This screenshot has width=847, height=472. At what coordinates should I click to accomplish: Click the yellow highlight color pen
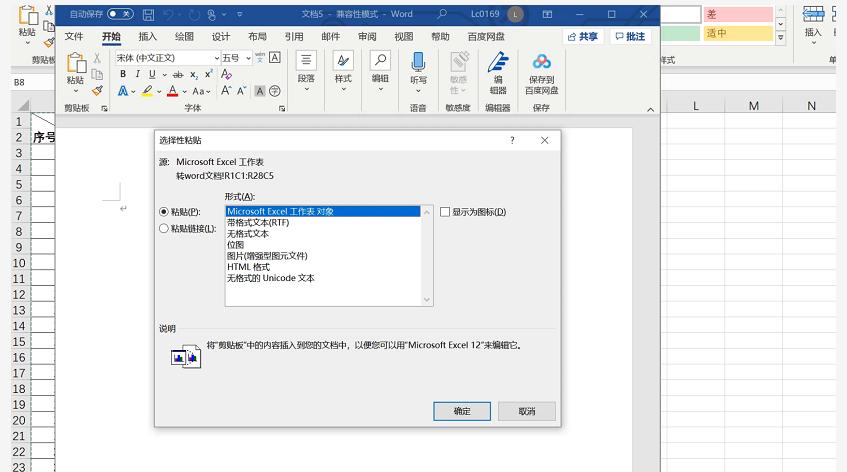pyautogui.click(x=147, y=91)
